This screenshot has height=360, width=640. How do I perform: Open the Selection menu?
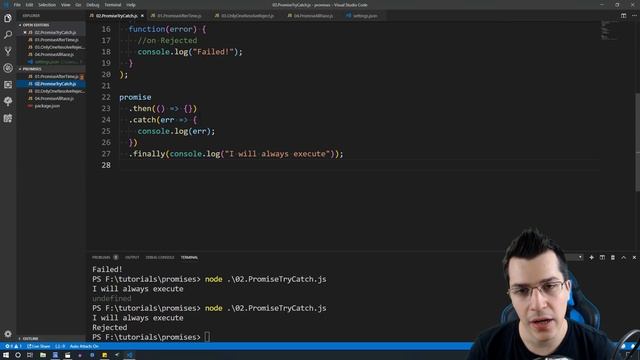[x=47, y=5]
